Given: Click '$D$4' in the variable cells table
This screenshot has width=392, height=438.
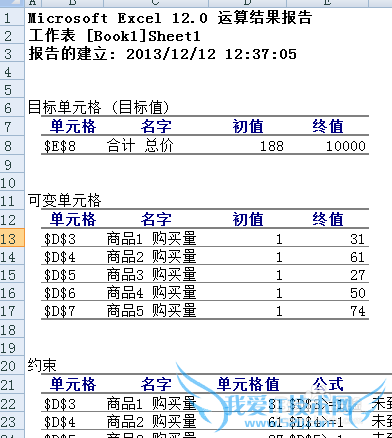Looking at the screenshot, I should coord(60,257).
